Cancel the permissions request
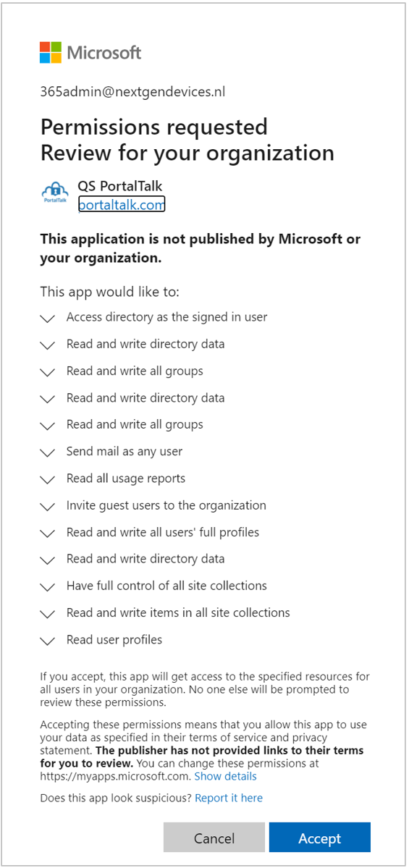The image size is (409, 868). click(214, 838)
